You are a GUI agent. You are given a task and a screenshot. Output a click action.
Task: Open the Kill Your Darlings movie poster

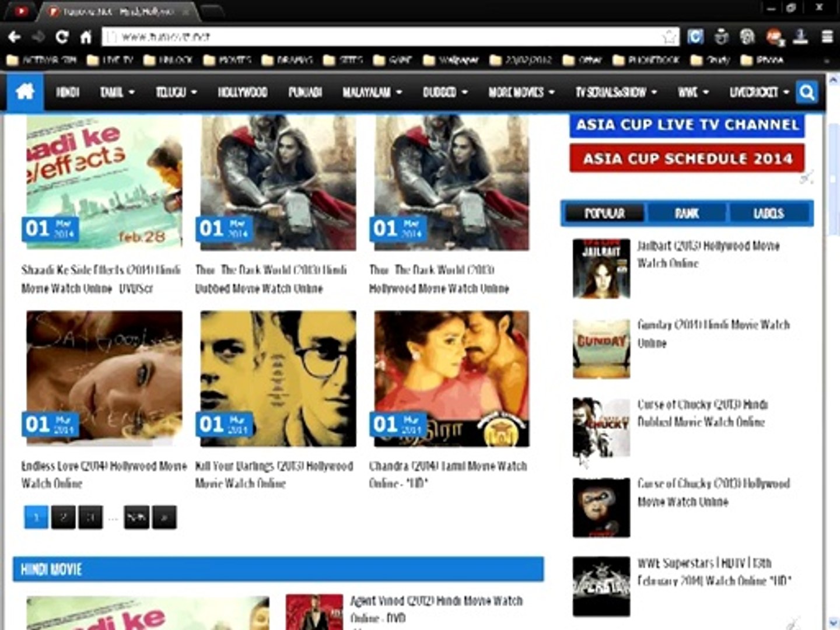pos(278,379)
